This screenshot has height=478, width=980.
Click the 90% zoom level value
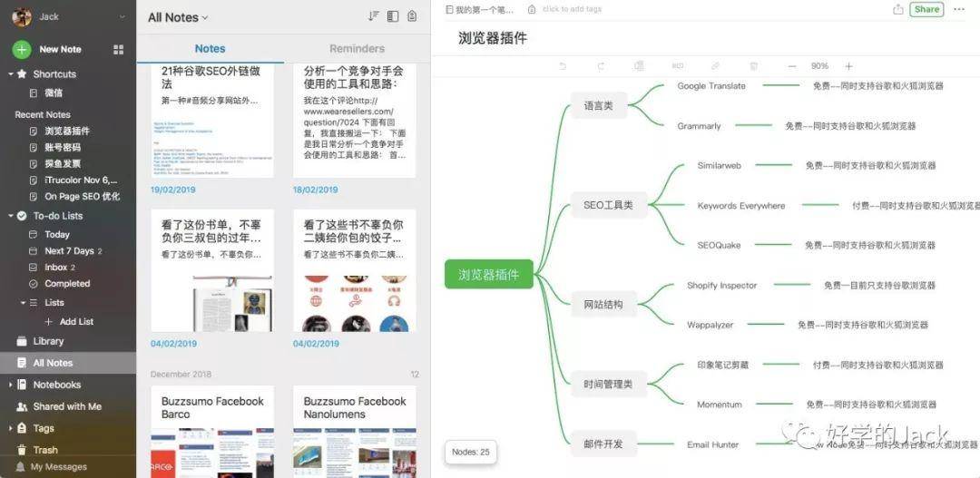pyautogui.click(x=819, y=66)
